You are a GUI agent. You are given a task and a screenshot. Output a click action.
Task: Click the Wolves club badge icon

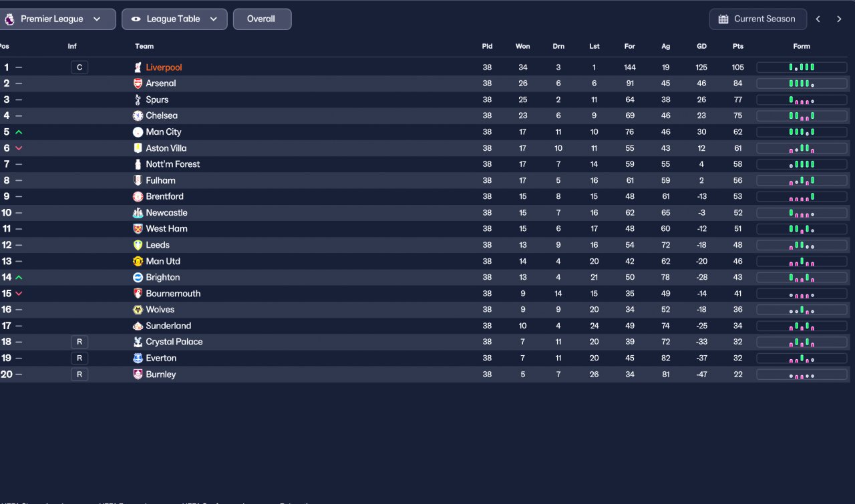[x=138, y=310]
